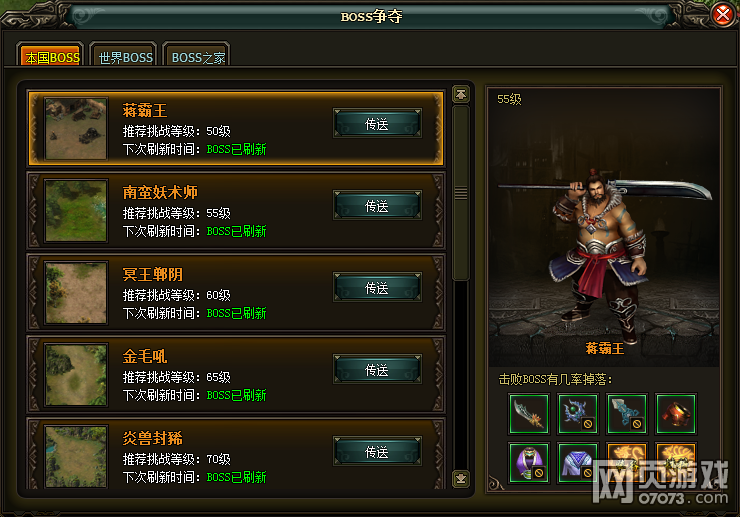The image size is (740, 517).
Task: Select the red bracer armor drop icon
Action: coord(676,414)
